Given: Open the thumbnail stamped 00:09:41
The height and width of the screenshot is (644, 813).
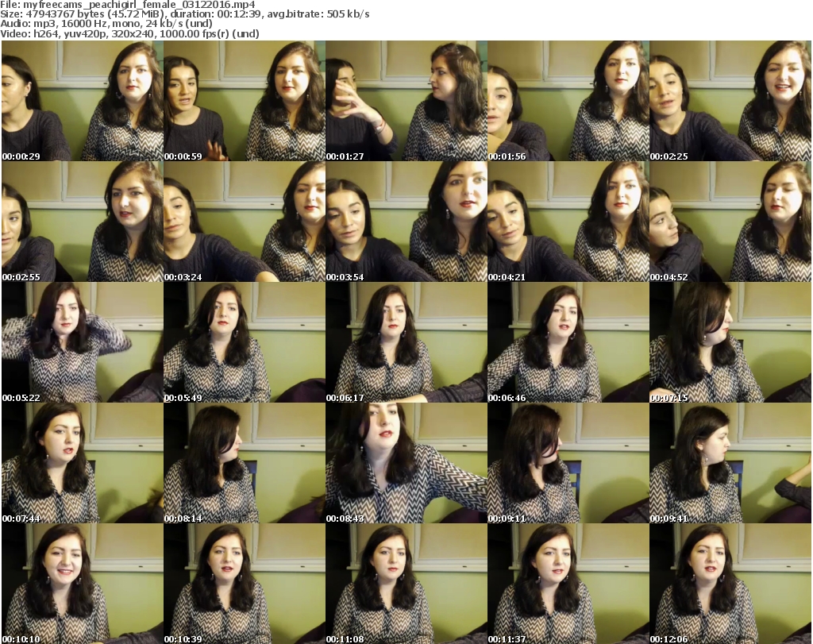Looking at the screenshot, I should [730, 463].
